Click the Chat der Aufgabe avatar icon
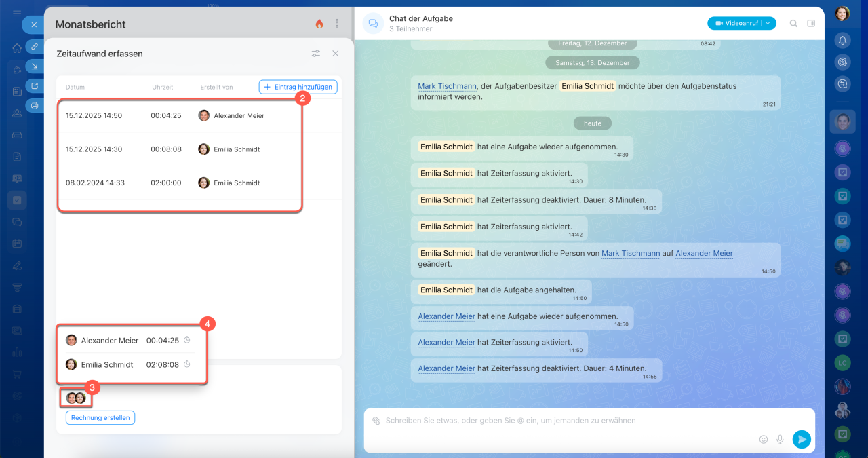 click(x=373, y=24)
